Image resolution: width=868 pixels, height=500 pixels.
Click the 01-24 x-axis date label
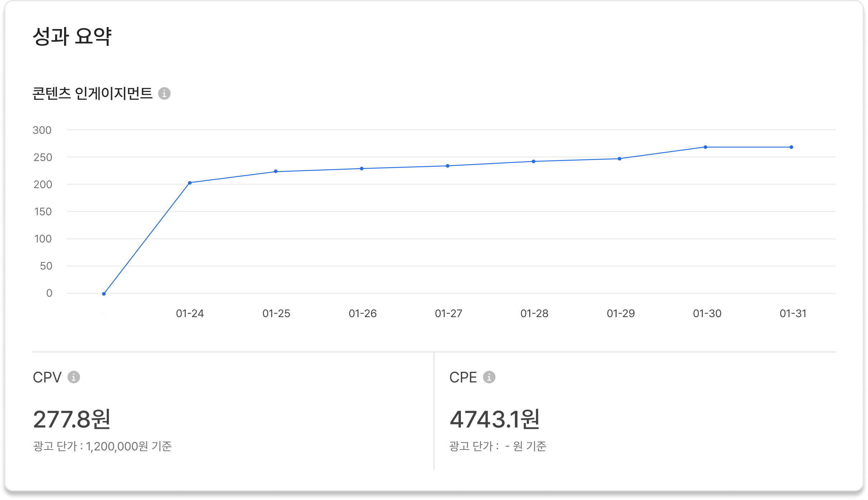tap(190, 314)
